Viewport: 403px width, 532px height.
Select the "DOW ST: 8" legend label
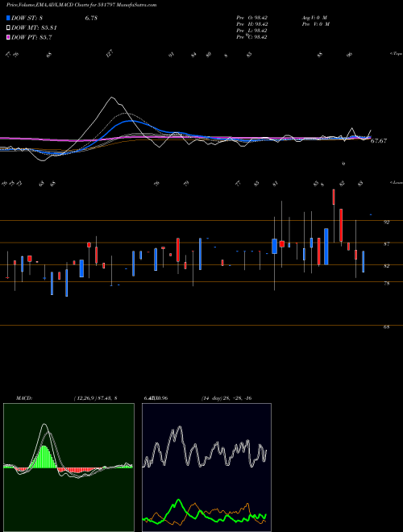[x=27, y=19]
